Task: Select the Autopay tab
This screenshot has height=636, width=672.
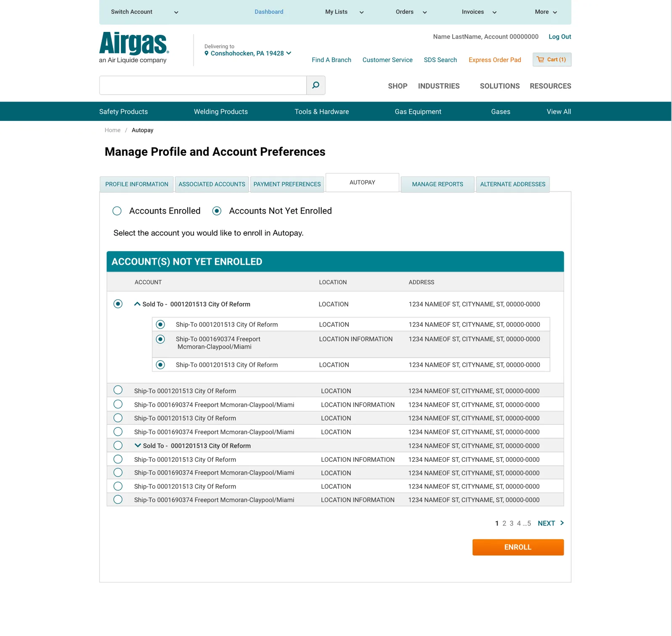Action: tap(362, 182)
